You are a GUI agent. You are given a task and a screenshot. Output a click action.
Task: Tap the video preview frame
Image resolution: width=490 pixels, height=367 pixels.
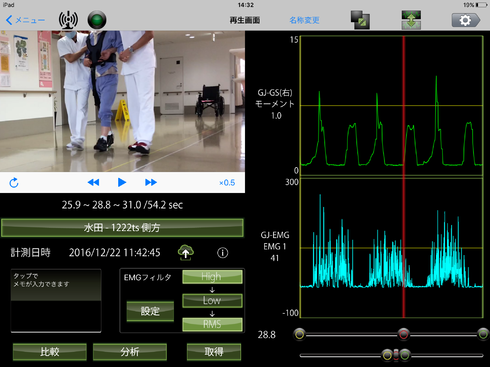click(x=122, y=101)
